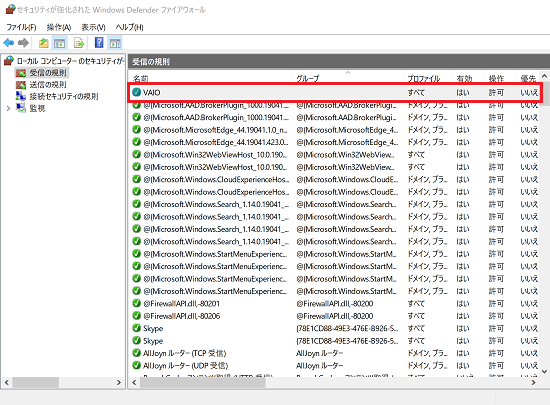Select rule AllJoyn ルーター (TCP 受信)
Image resolution: width=550 pixels, height=405 pixels.
tap(185, 353)
